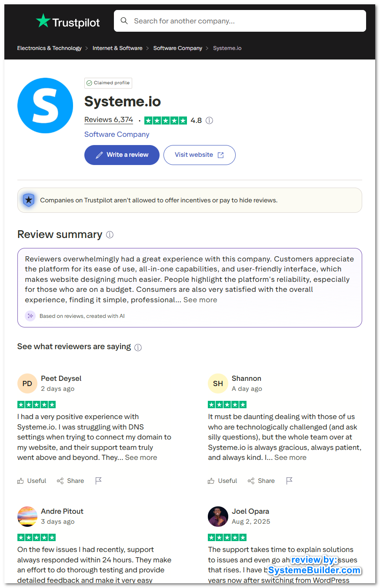Click the AI sparkle icon in the summary box
The image size is (380, 588).
pyautogui.click(x=30, y=316)
